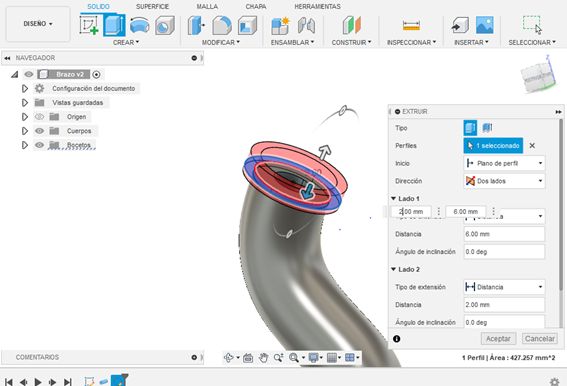This screenshot has width=567, height=386.
Task: Switch to the CHAPA tab
Action: tap(256, 7)
